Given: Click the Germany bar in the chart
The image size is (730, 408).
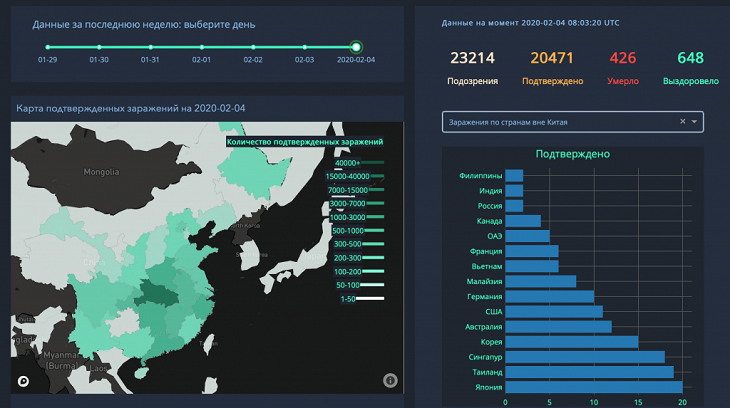Looking at the screenshot, I should [x=549, y=296].
